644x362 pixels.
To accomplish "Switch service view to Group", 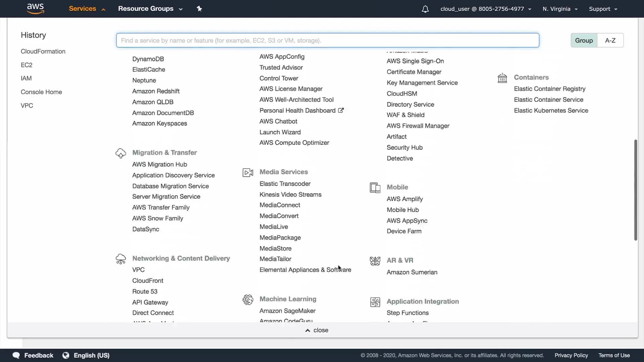I will tap(584, 40).
